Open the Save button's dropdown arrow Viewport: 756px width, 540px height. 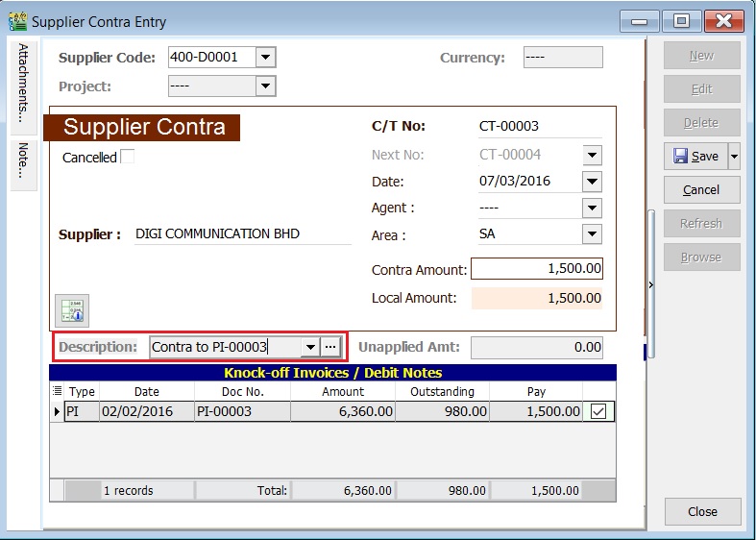point(734,156)
